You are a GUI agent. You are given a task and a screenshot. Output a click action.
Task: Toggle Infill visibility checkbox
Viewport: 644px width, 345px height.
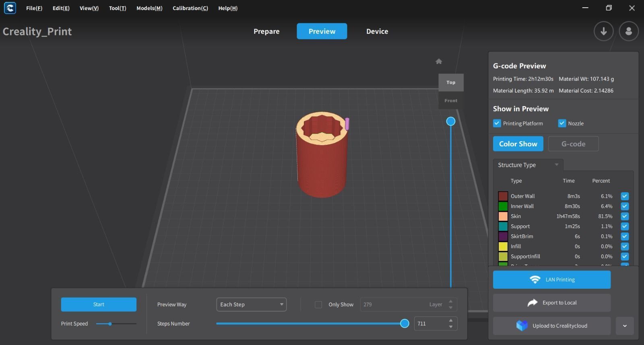click(625, 246)
